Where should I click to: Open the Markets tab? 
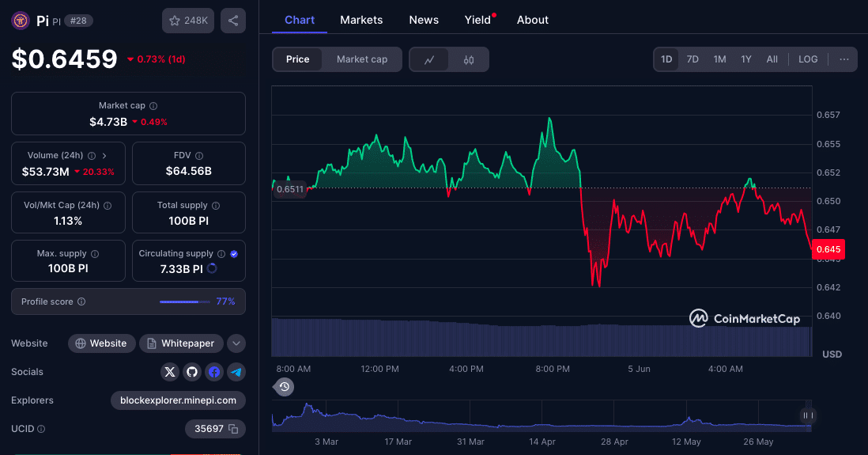tap(361, 20)
